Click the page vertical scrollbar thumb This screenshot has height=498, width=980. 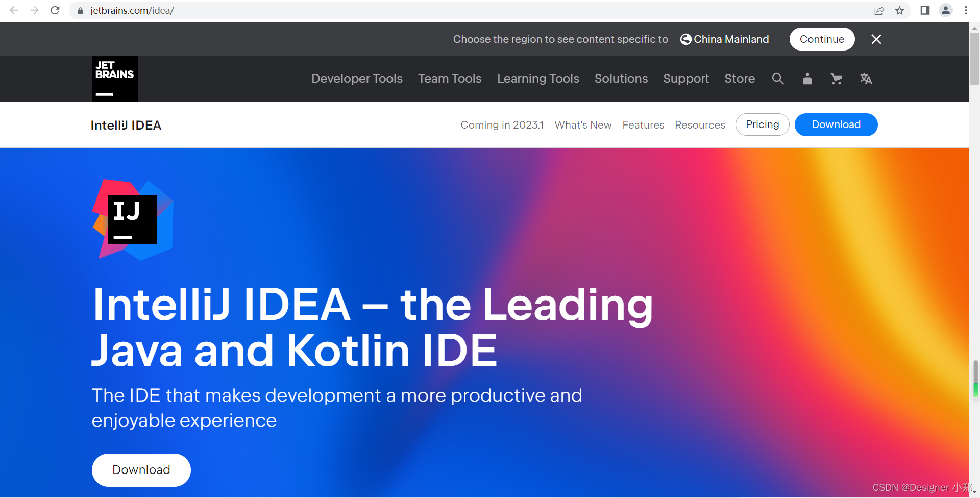[974, 59]
